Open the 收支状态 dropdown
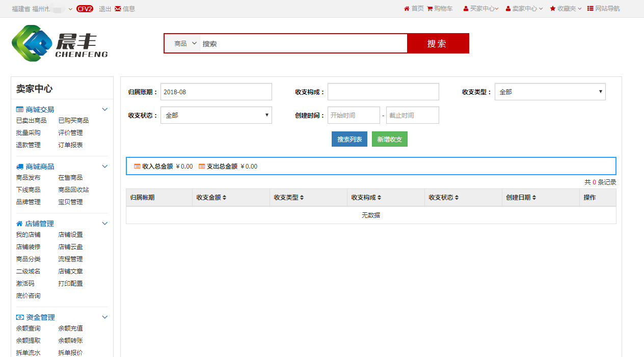 pos(216,115)
